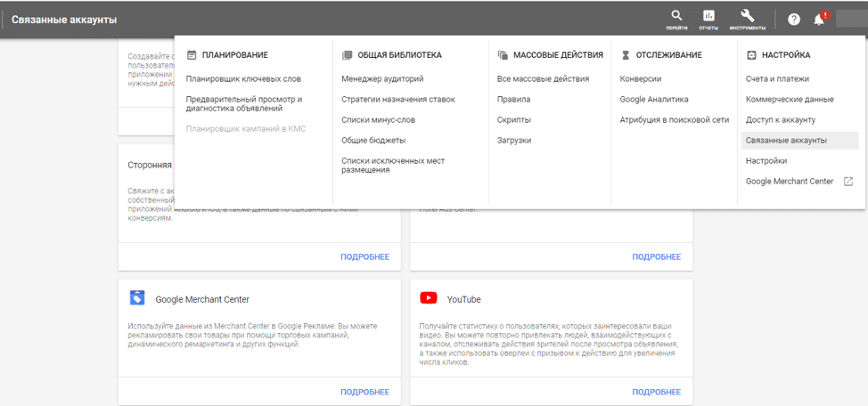Open Доступ к аккаунту
This screenshot has height=406, width=868.
click(x=780, y=120)
